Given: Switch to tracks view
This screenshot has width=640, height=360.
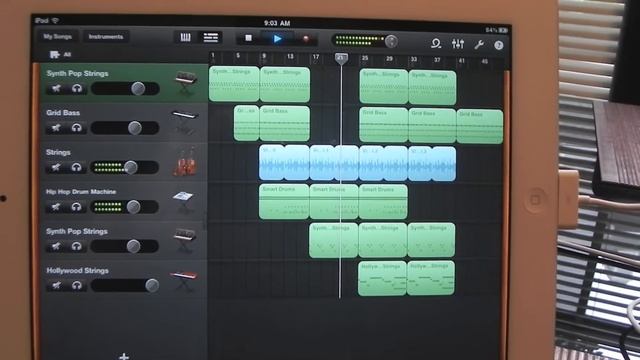Looking at the screenshot, I should click(211, 38).
